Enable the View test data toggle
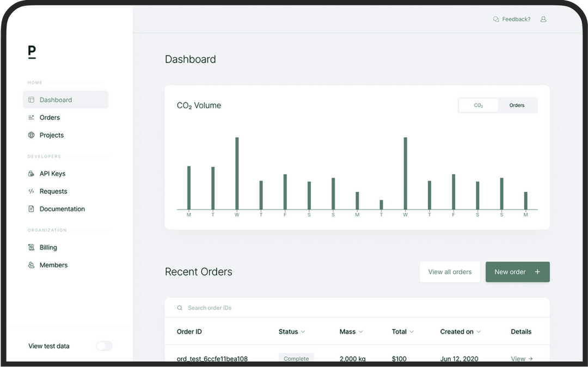Viewport: 588px width, 367px height. click(x=104, y=346)
